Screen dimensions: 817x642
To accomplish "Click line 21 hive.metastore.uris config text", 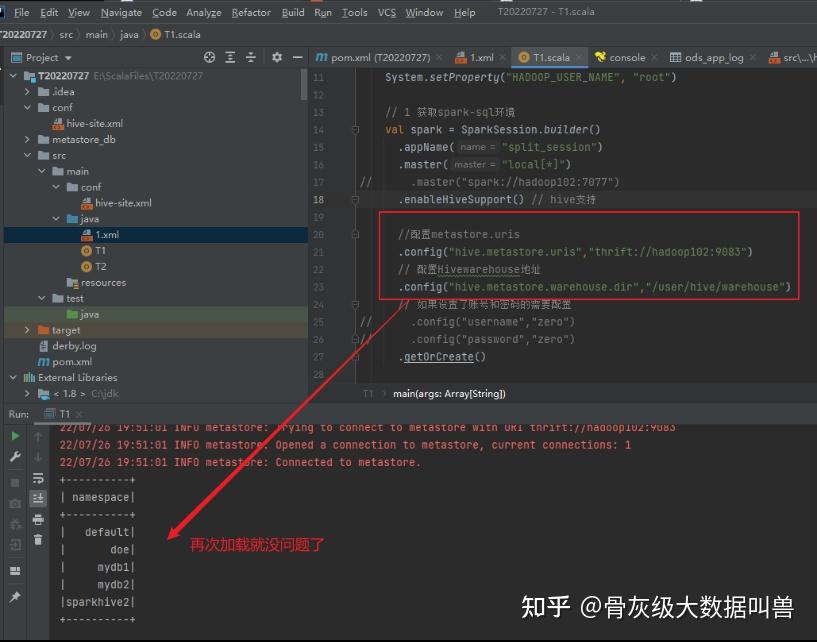I will 575,252.
